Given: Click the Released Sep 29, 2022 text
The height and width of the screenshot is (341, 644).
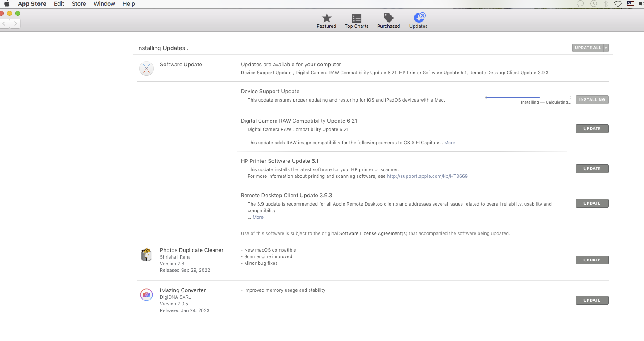Looking at the screenshot, I should point(185,270).
